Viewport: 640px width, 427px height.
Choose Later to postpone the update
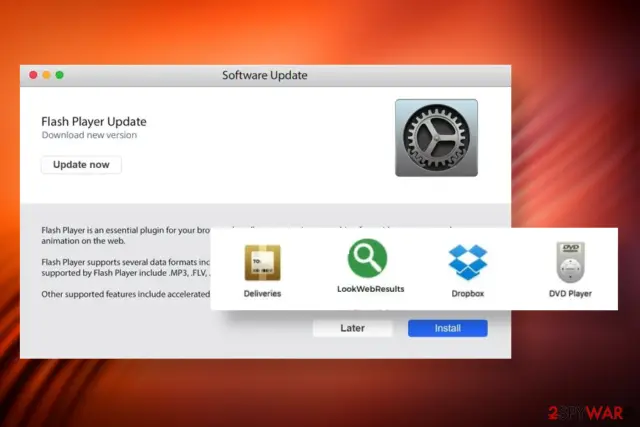(353, 328)
